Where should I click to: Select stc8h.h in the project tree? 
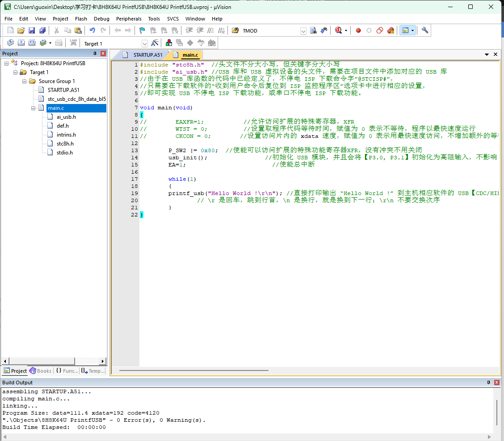pos(65,144)
